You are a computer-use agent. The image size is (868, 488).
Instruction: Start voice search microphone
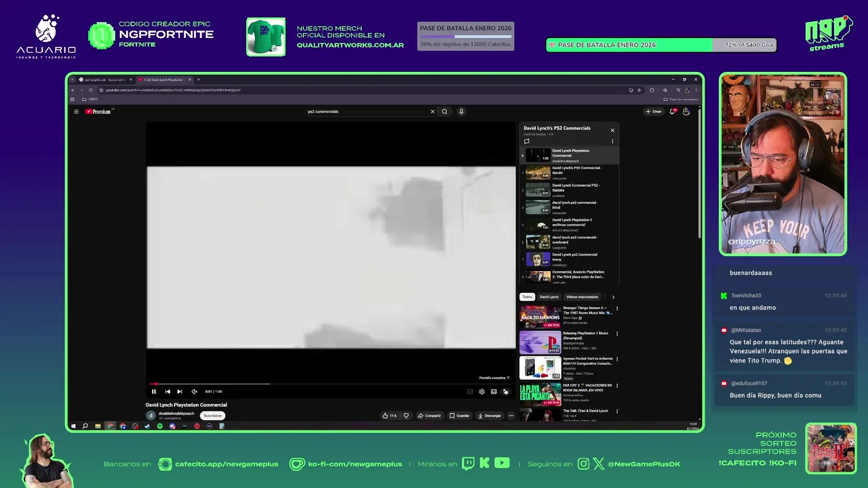pos(461,111)
